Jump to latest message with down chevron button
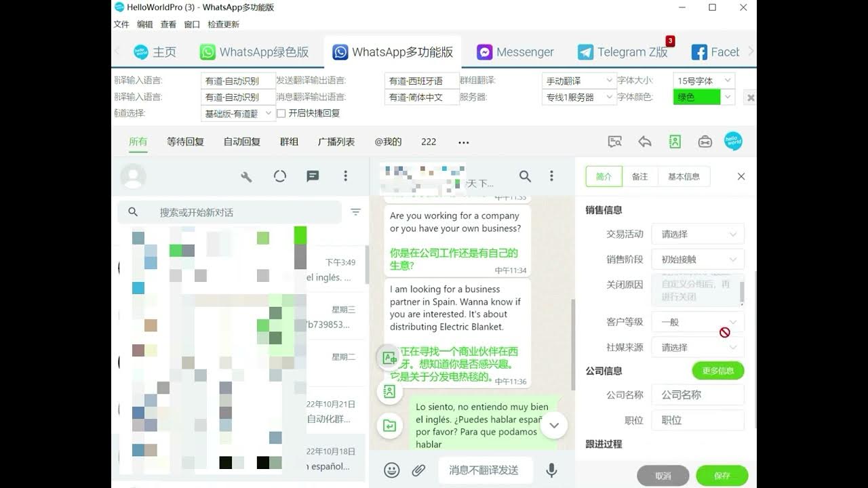868x488 pixels. click(554, 426)
